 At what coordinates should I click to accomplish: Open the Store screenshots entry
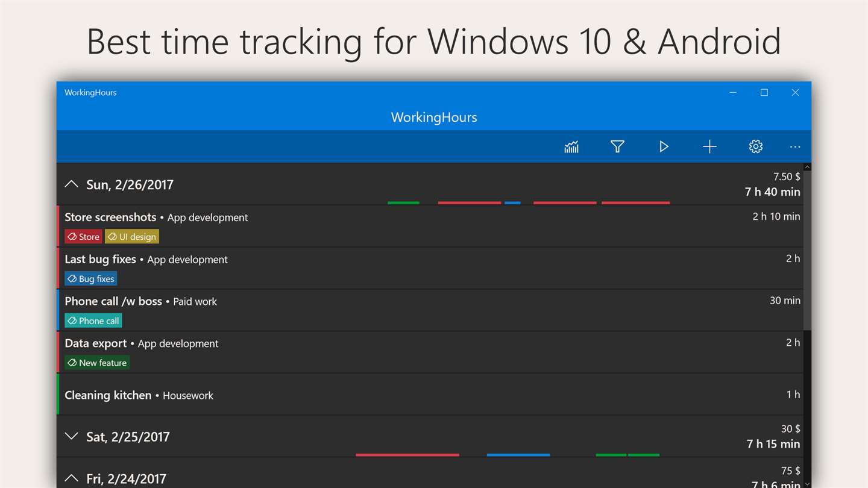[x=430, y=226]
